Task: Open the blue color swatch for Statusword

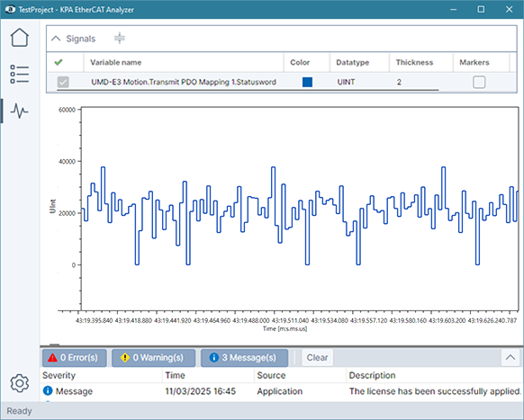Action: coord(307,82)
